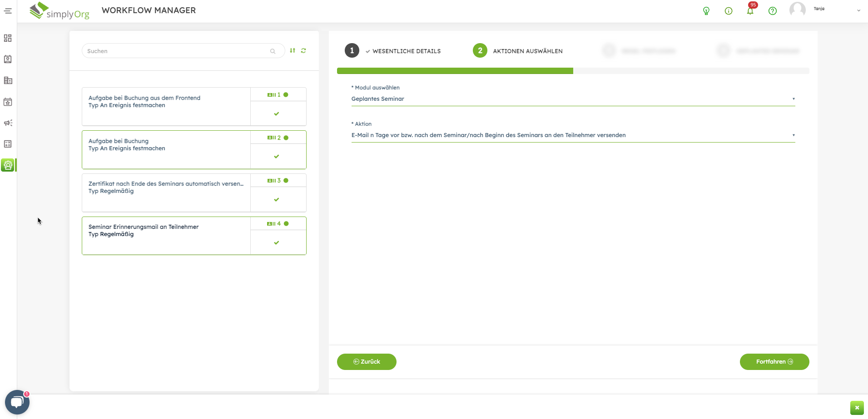Click the refresh icon next to search

(303, 51)
